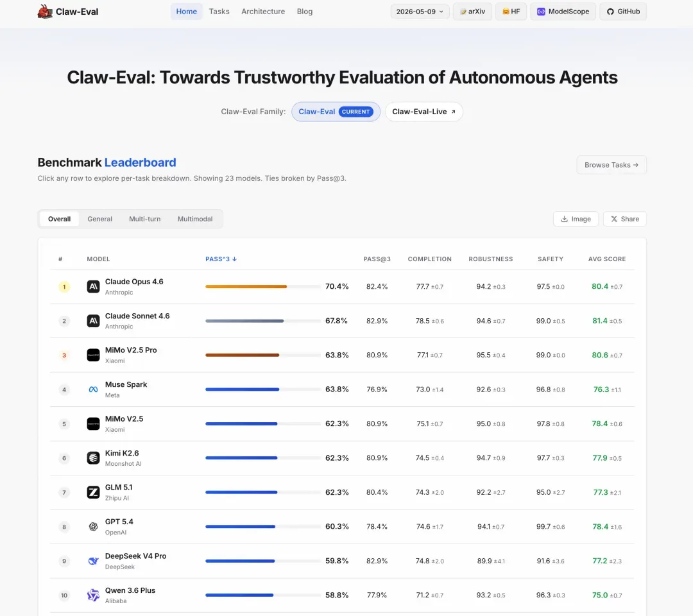The height and width of the screenshot is (616, 693).
Task: Open the Blog nav item
Action: click(x=305, y=12)
